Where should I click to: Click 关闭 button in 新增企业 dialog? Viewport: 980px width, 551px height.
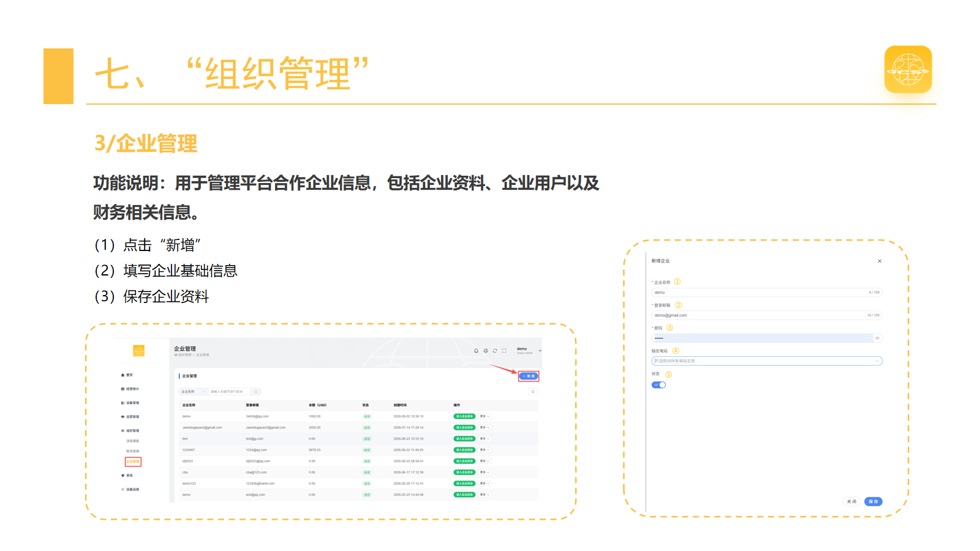[852, 501]
